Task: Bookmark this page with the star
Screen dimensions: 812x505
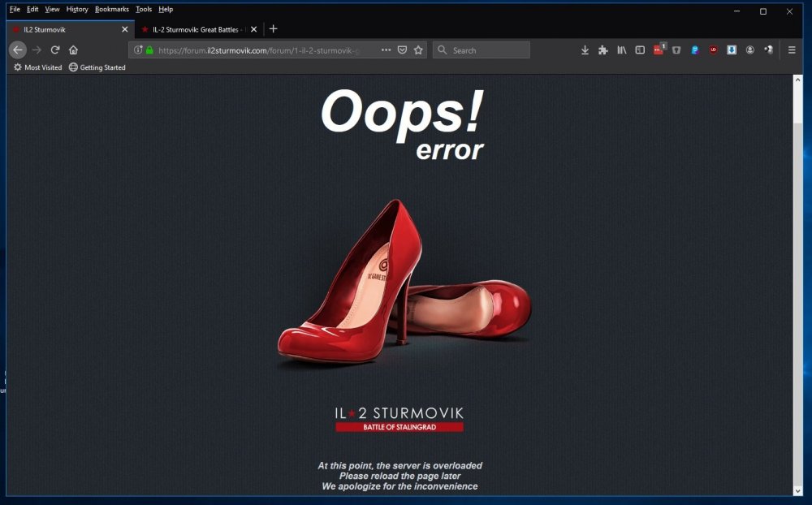Action: tap(418, 50)
